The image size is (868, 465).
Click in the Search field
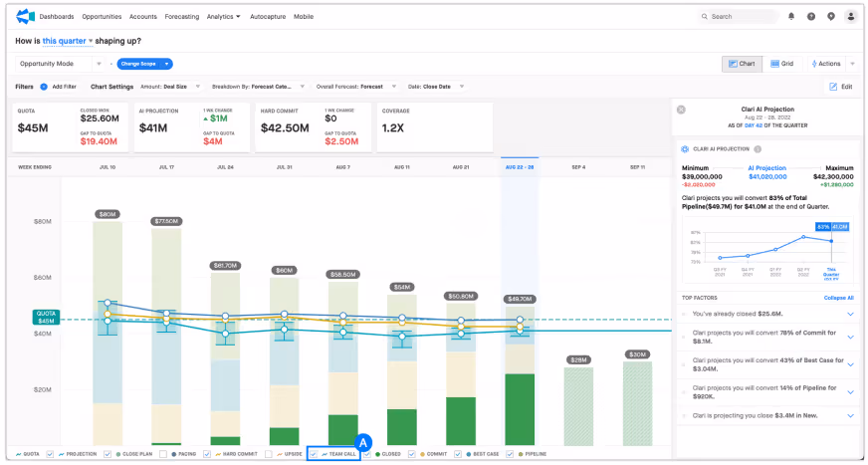coord(738,17)
